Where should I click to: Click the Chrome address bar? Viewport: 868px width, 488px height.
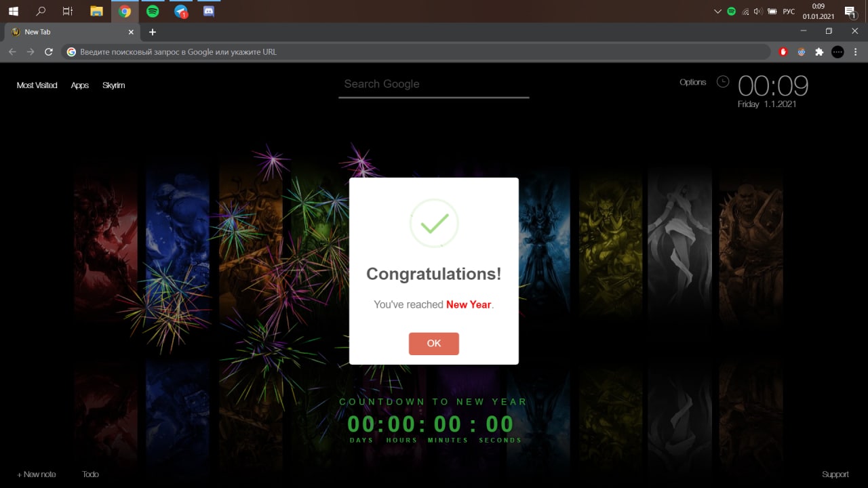(x=416, y=52)
